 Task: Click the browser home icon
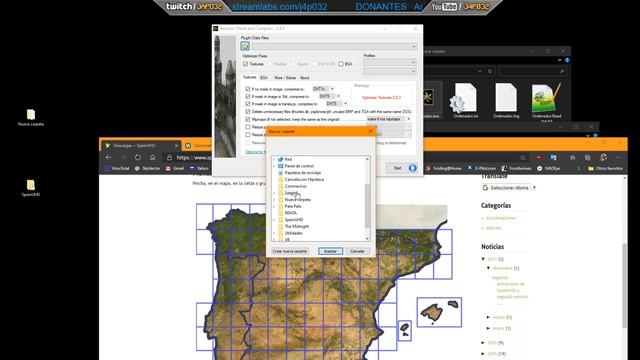(153, 157)
